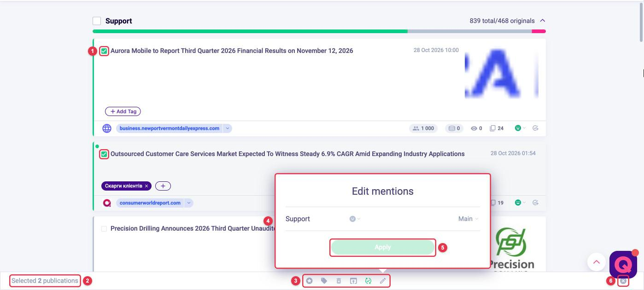Viewport: 644px width, 290px height.
Task: Open the Outsourced Customer Care Services article title
Action: tap(287, 154)
